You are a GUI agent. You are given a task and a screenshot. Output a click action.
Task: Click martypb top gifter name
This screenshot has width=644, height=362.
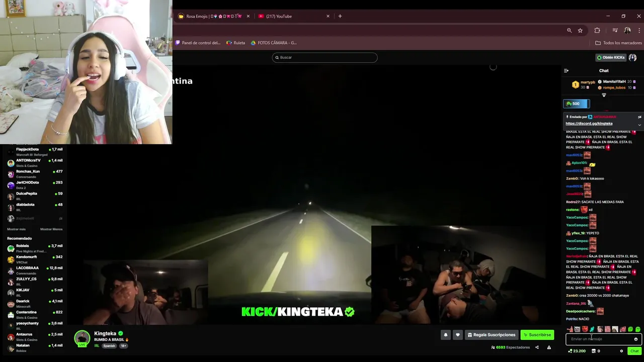(588, 82)
